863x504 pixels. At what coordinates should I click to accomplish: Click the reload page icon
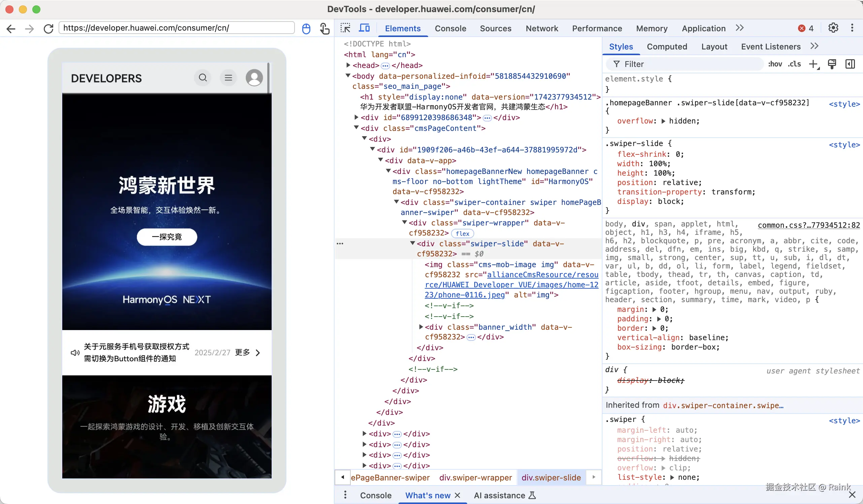coord(48,28)
